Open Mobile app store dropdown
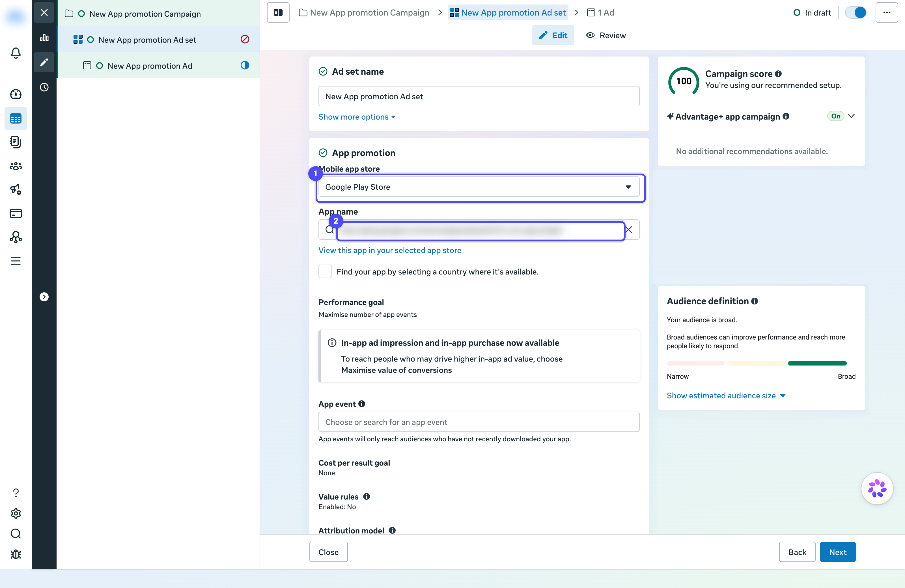The height and width of the screenshot is (588, 905). (x=479, y=187)
